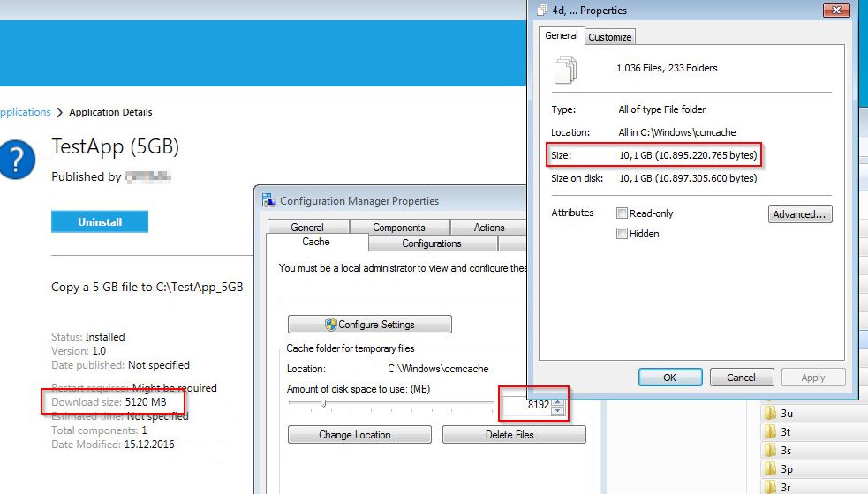Screen dimensions: 868x494
Task: Open Advanced attributes dialog
Action: coord(800,214)
